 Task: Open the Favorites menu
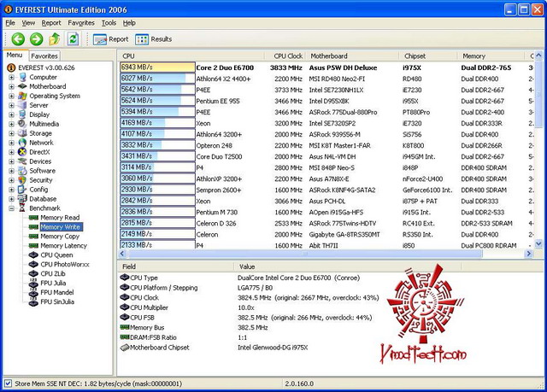coord(81,23)
